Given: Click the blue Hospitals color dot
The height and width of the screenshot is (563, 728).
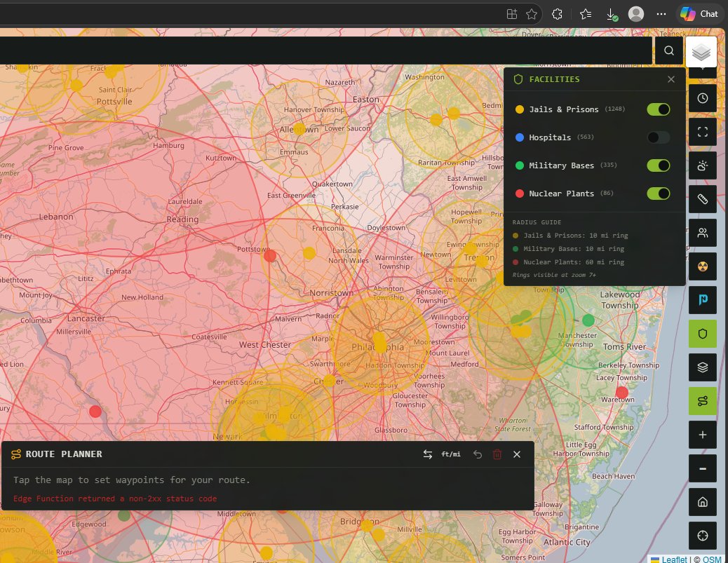Looking at the screenshot, I should coord(520,137).
